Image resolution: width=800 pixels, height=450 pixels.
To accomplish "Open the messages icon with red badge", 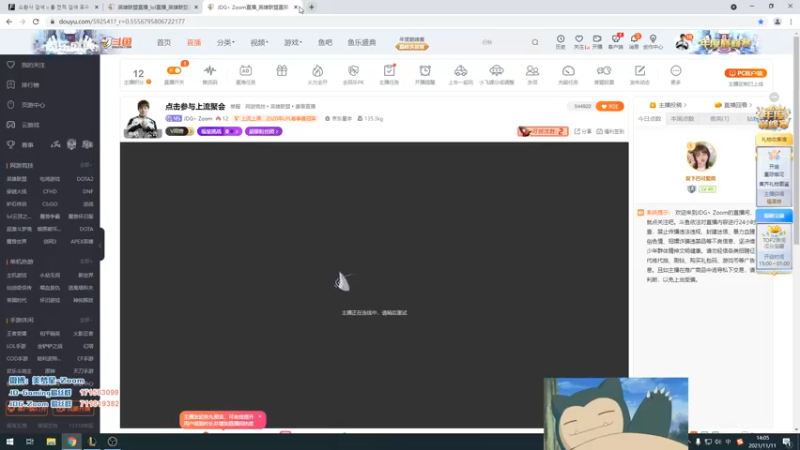I will click(634, 39).
